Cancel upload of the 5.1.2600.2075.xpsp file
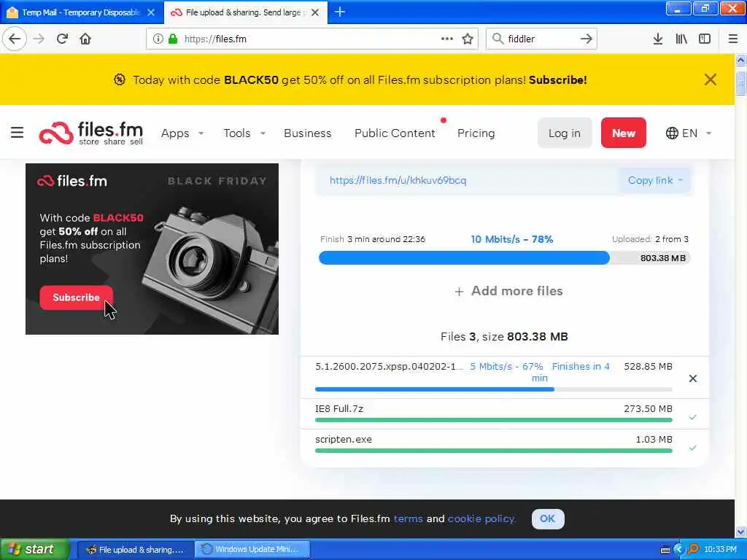 pos(693,378)
